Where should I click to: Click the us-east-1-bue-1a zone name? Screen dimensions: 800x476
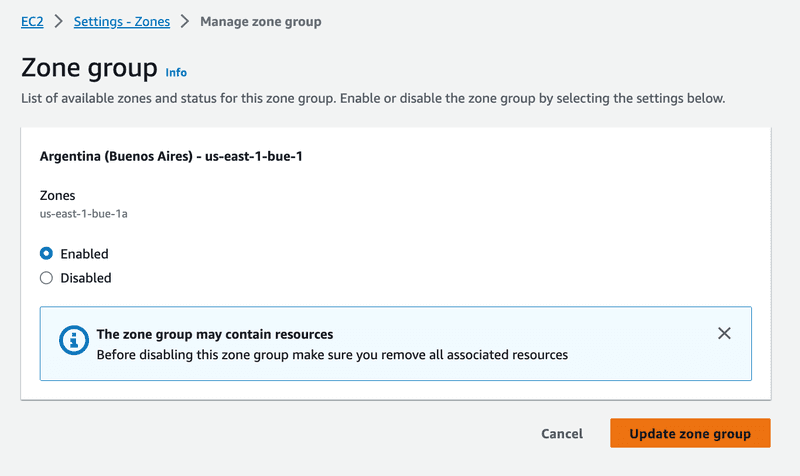(84, 214)
